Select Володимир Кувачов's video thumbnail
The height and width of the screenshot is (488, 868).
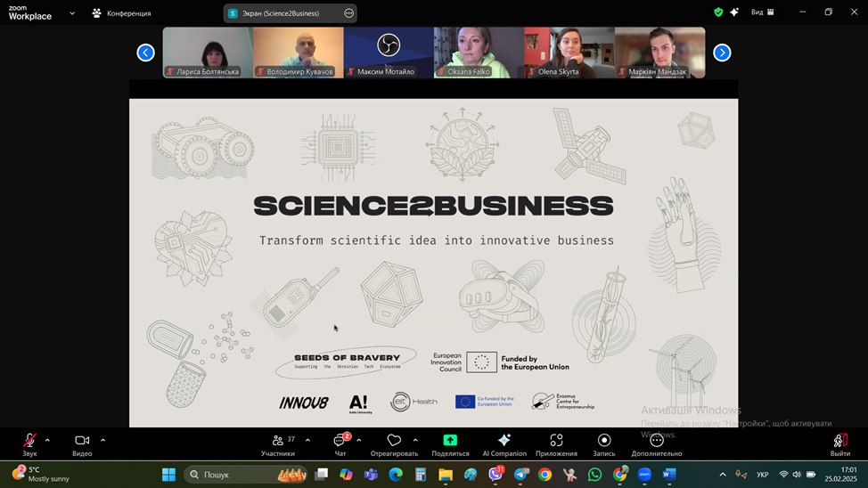point(299,53)
